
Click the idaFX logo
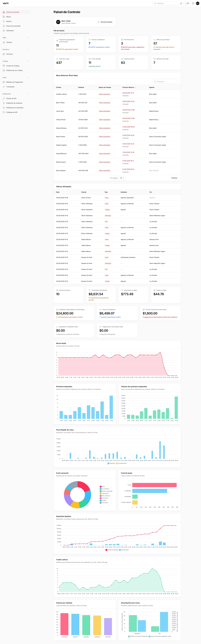click(x=6, y=3)
